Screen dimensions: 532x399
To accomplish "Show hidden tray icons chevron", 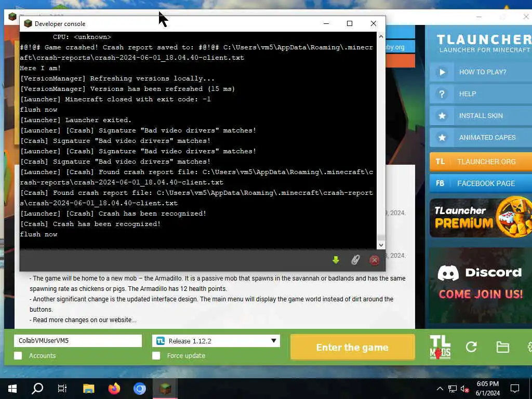I will (440, 389).
